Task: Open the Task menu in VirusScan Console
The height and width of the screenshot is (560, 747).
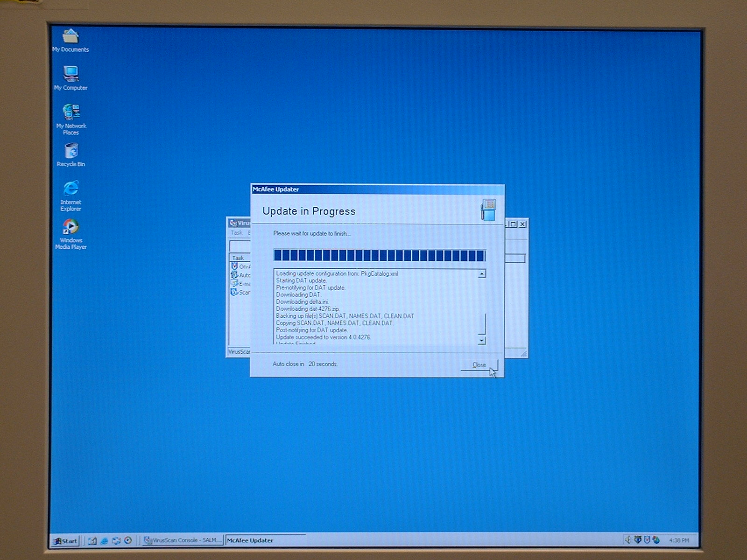Action: [237, 232]
